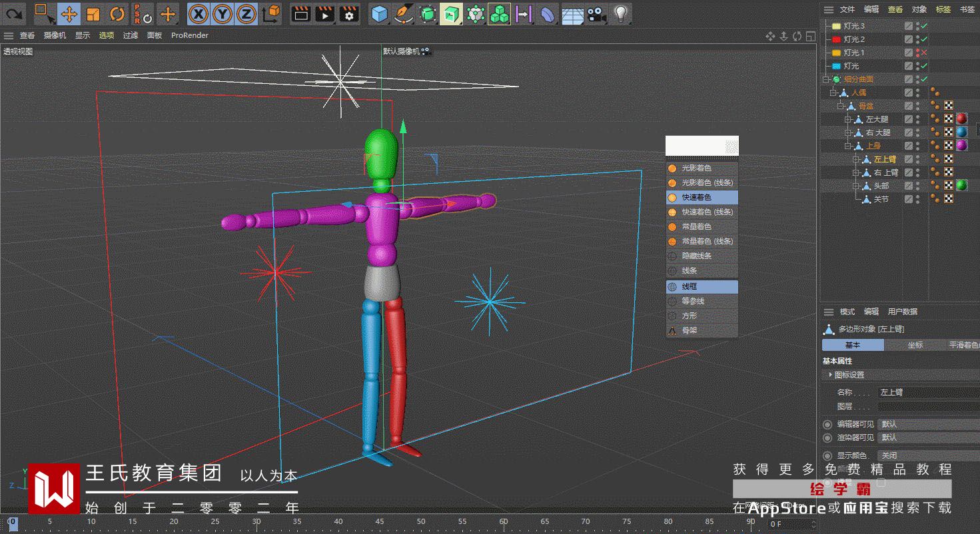
Task: Select the 关节 object row
Action: point(881,199)
